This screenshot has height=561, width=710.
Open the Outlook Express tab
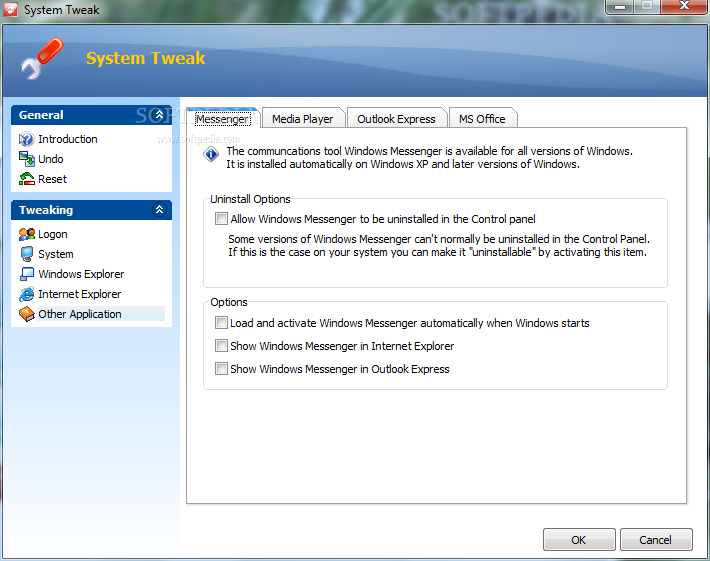click(x=396, y=119)
